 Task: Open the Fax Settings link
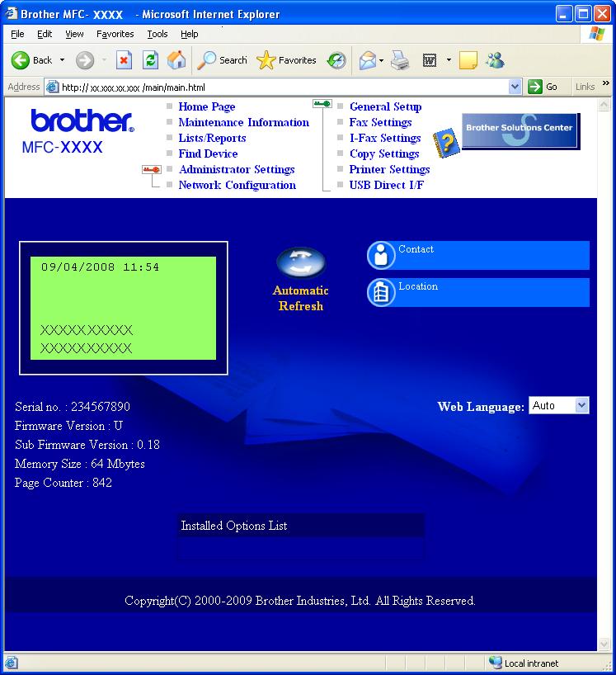click(x=381, y=122)
